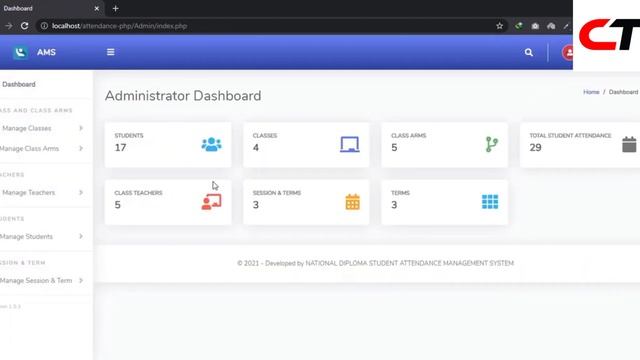The height and width of the screenshot is (360, 640).
Task: Click the AMS logo icon
Action: tap(20, 52)
